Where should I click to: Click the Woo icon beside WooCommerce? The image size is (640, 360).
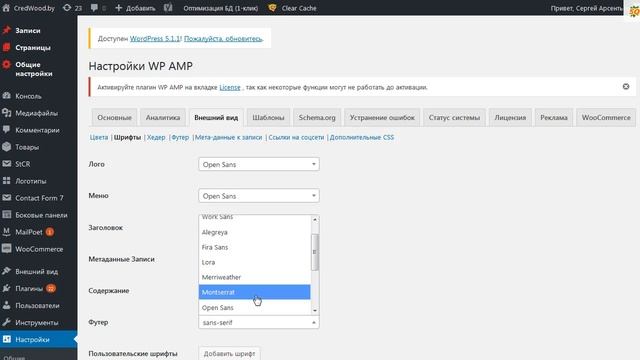pyautogui.click(x=7, y=249)
